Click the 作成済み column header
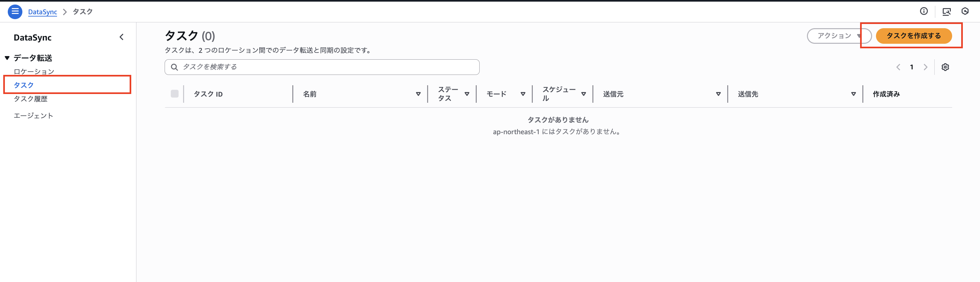 click(886, 94)
